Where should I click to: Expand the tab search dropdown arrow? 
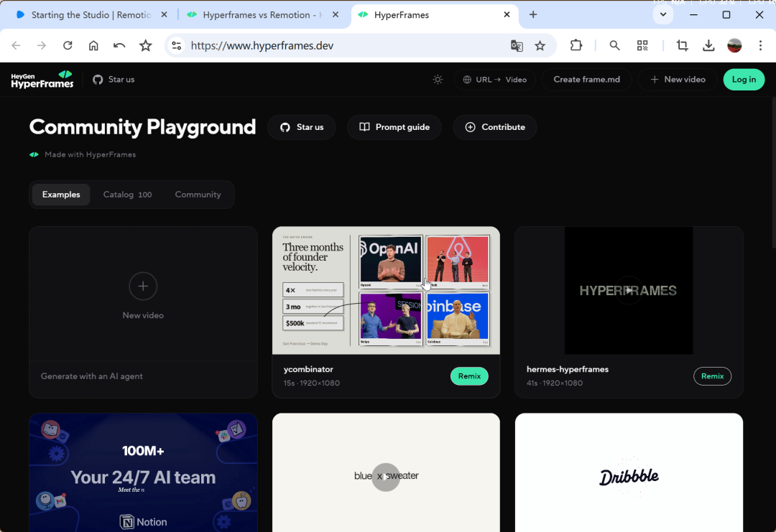tap(663, 14)
